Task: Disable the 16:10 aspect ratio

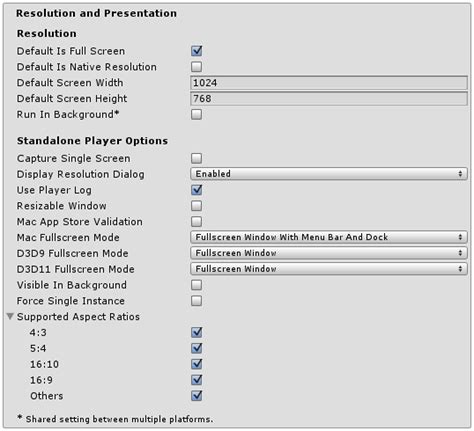Action: [x=196, y=364]
